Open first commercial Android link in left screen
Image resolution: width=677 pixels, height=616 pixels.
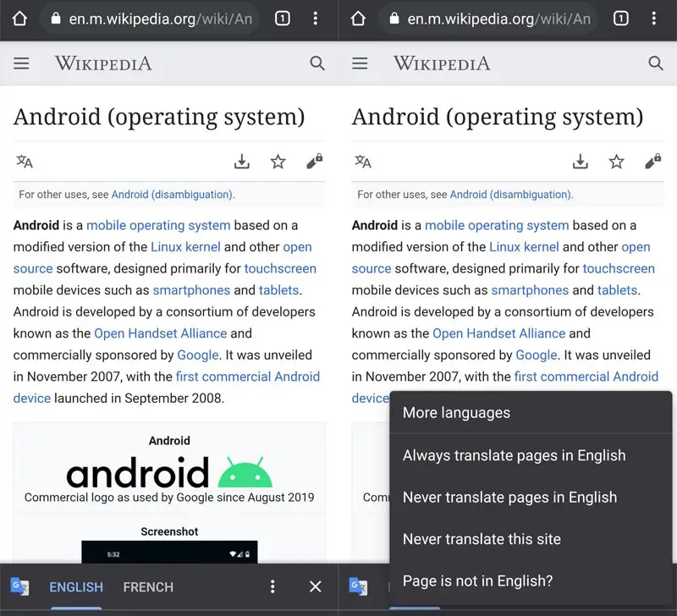pos(248,377)
